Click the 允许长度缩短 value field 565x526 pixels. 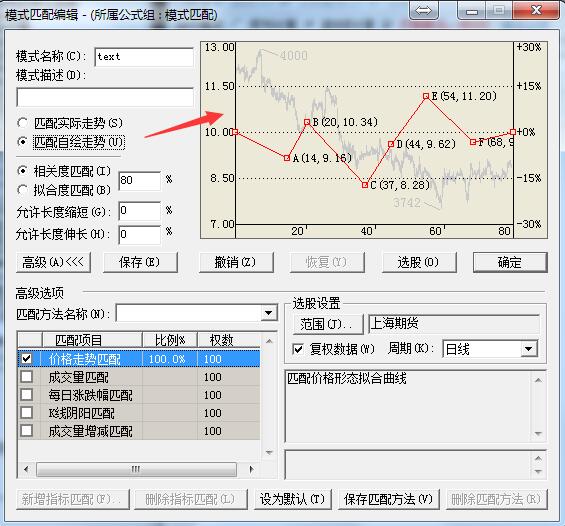[x=139, y=211]
